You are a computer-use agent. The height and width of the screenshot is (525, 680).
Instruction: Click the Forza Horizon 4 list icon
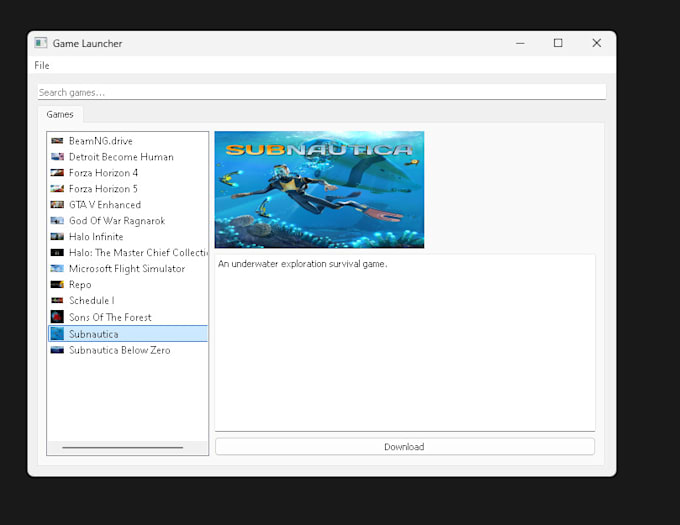[57, 173]
